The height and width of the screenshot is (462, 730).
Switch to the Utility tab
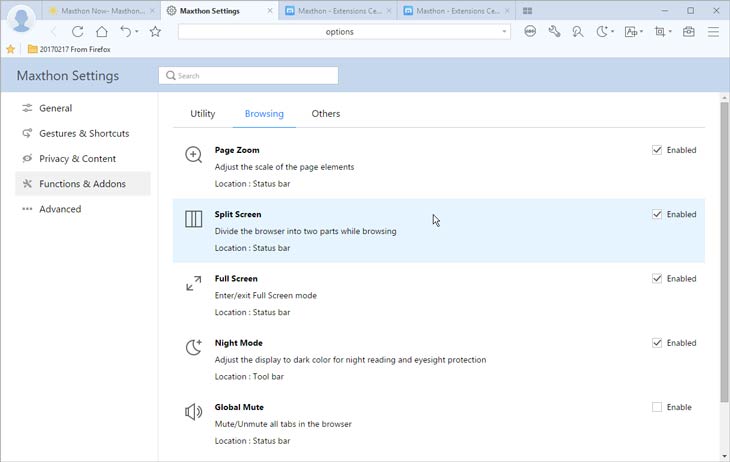203,114
